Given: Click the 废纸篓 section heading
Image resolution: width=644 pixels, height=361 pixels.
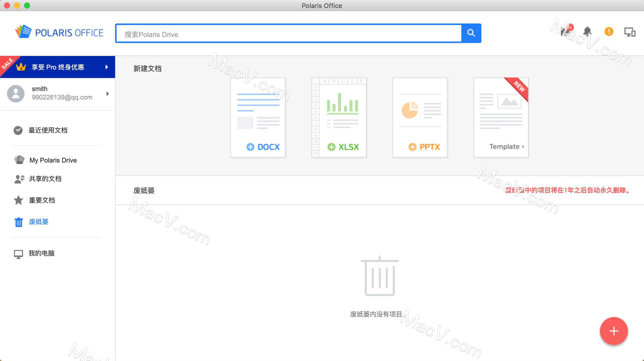Looking at the screenshot, I should click(x=144, y=191).
